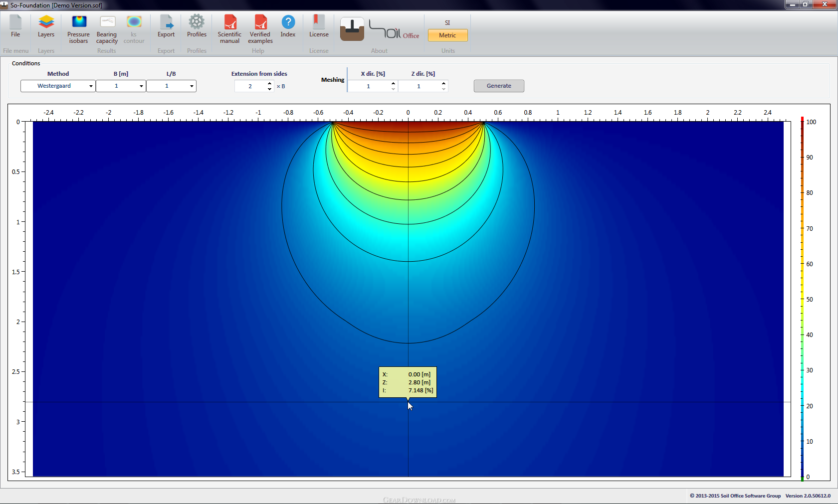Viewport: 838px width, 504px height.
Task: Decrease X dir. meshing percent
Action: [394, 89]
